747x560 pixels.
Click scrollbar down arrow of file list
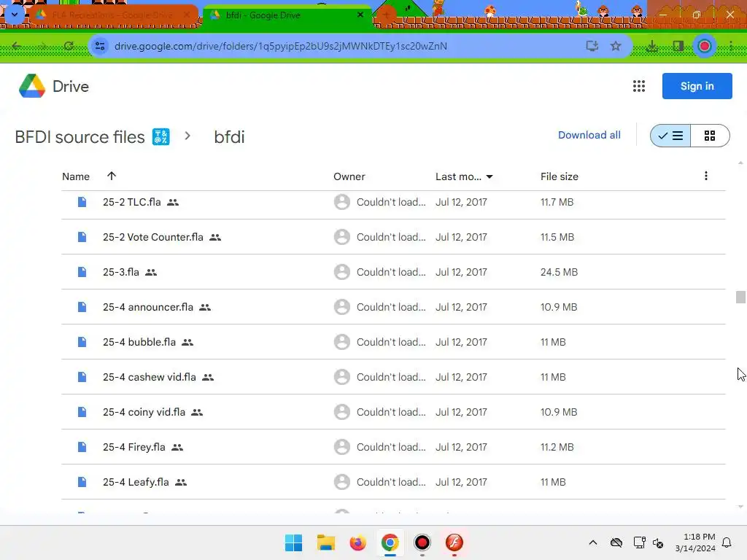pos(740,507)
